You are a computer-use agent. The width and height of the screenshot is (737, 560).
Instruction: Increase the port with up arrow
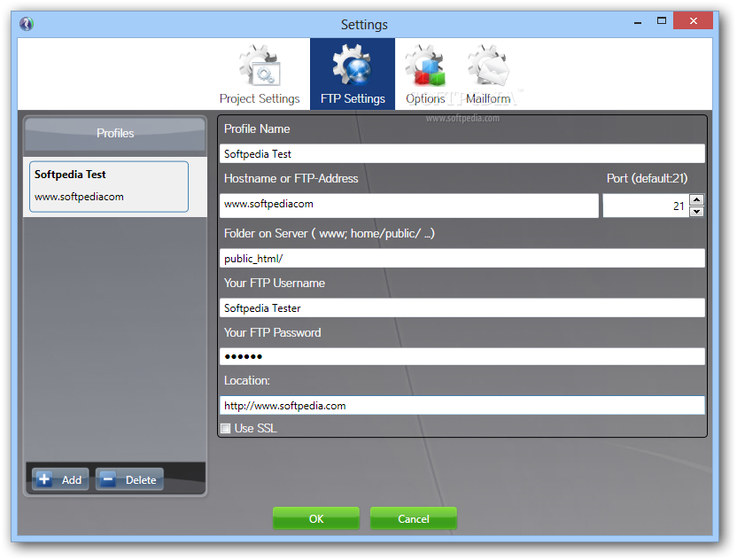[696, 200]
